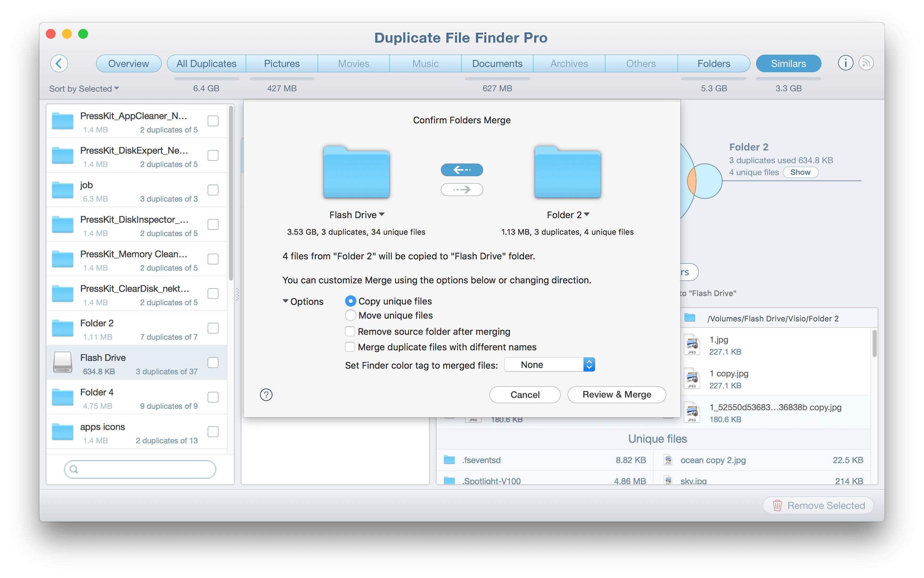The image size is (924, 578).
Task: Select the right-pointing merge direction arrow
Action: click(x=462, y=190)
